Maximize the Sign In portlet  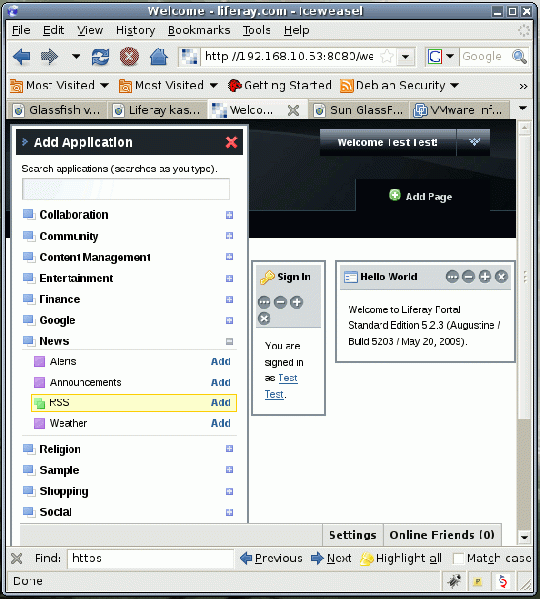[x=296, y=303]
